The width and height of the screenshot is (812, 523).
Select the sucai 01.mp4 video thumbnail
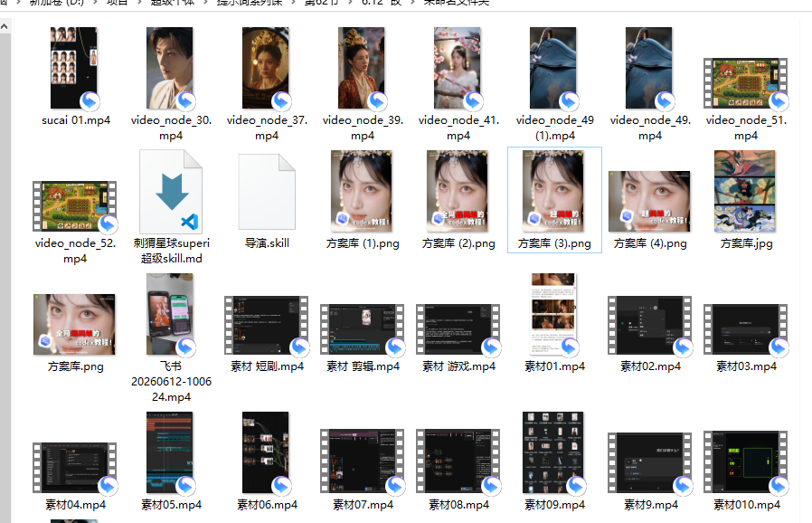(x=73, y=68)
